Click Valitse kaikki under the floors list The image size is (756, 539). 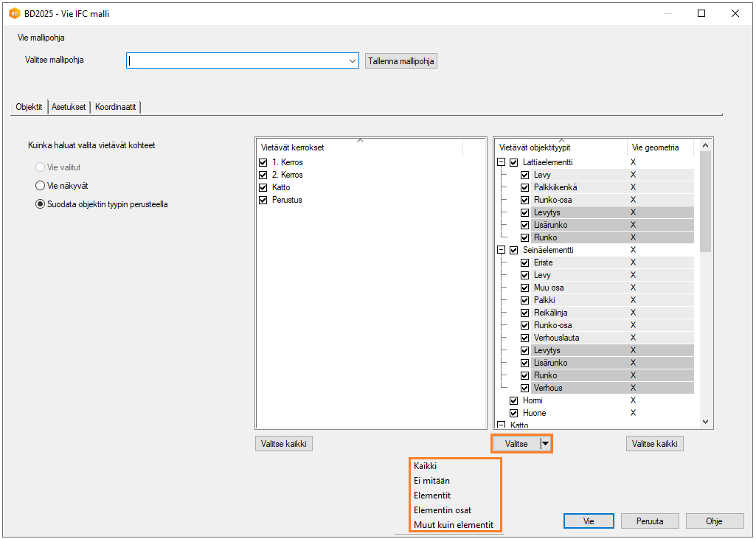(x=285, y=443)
